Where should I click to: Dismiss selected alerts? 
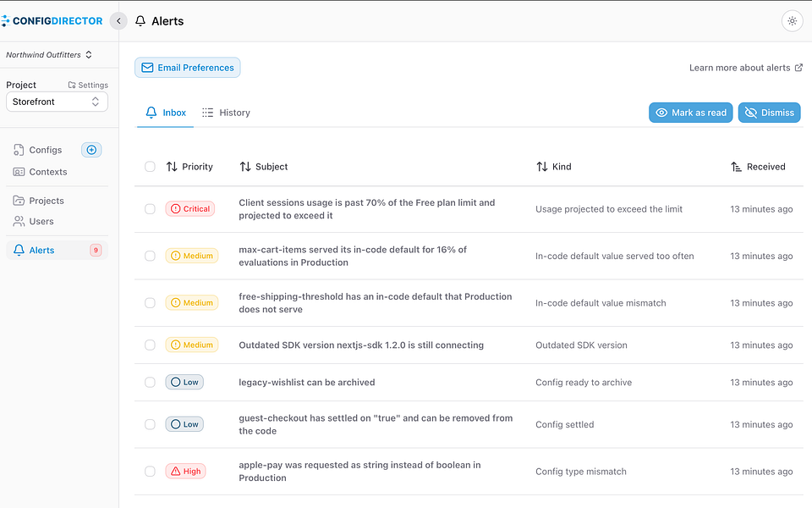pos(769,113)
